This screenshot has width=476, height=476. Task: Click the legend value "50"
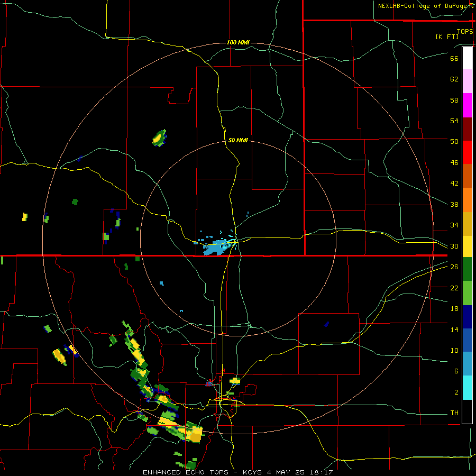(x=454, y=141)
